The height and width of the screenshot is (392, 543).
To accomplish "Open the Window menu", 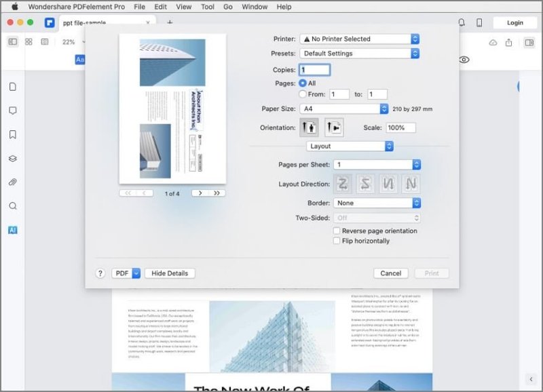I will click(x=255, y=7).
